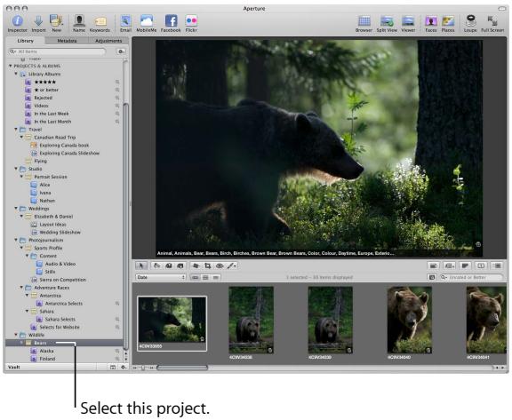
Task: Open the Alaska album
Action: tap(46, 351)
